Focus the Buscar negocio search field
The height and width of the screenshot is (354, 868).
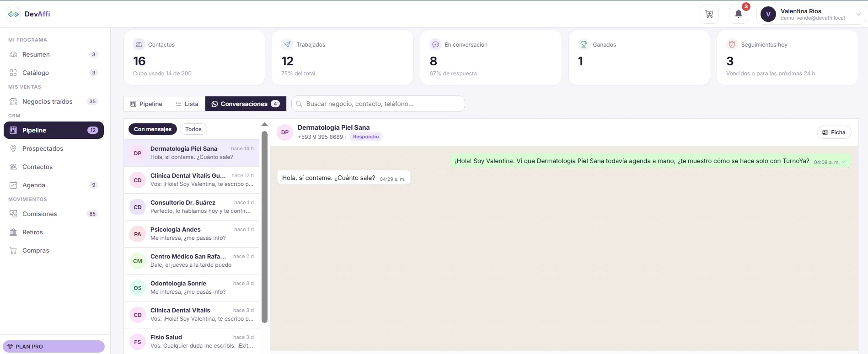click(378, 104)
